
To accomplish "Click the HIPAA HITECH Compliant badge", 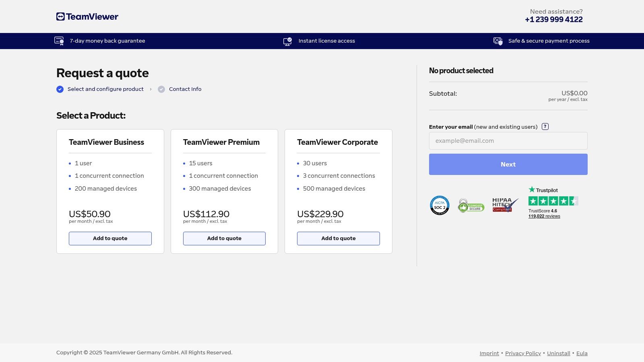I will (505, 205).
